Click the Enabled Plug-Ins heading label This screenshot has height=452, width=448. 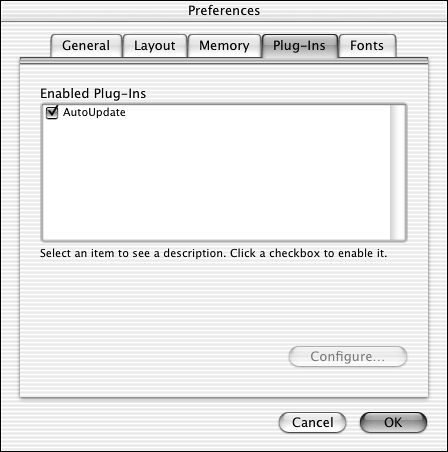(x=93, y=93)
